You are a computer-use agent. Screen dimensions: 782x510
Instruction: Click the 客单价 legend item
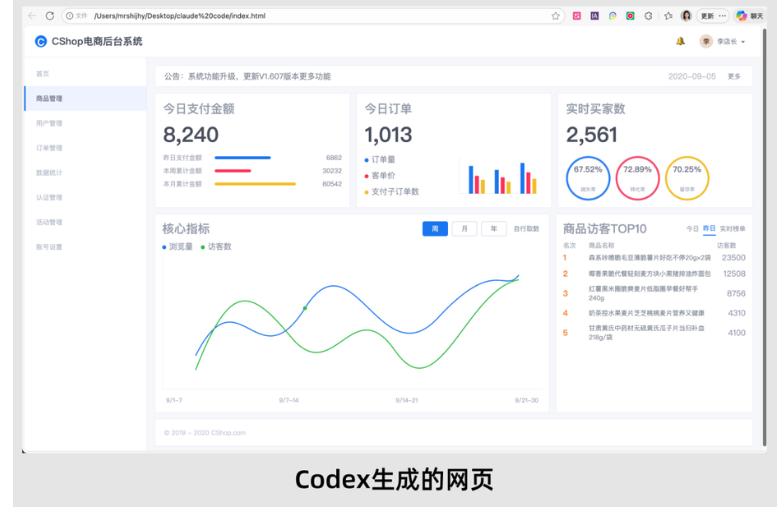[380, 175]
